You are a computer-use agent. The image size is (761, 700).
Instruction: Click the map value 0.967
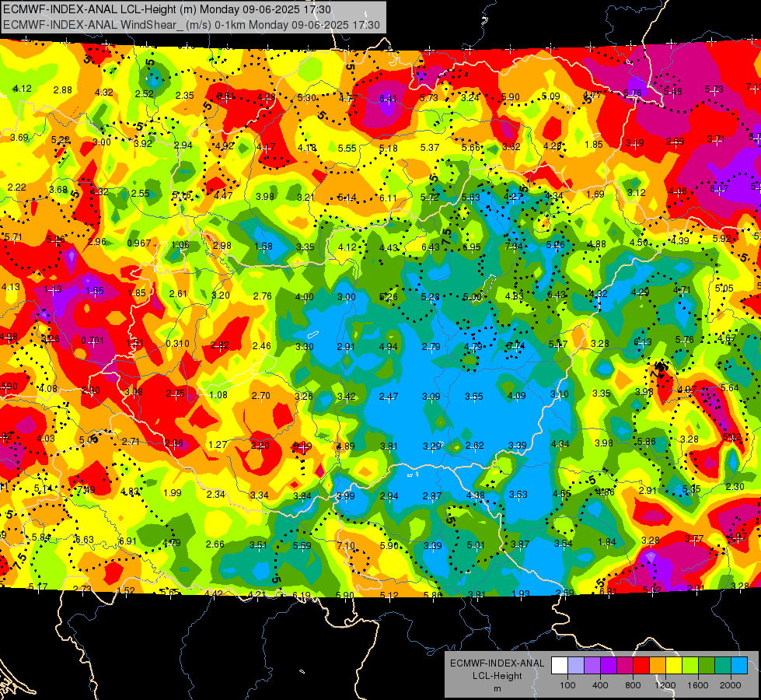pyautogui.click(x=139, y=243)
